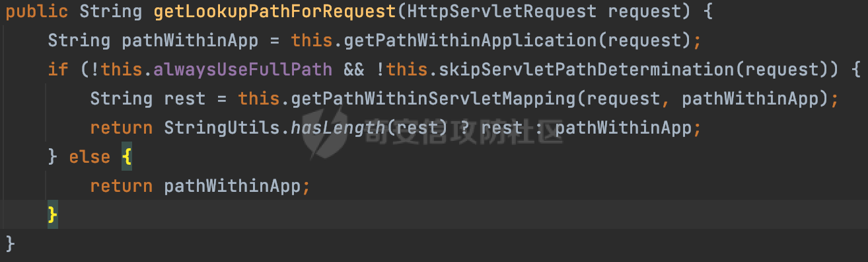Viewport: 868px width, 262px height.
Task: Place cursor on the else keyword
Action: click(89, 157)
